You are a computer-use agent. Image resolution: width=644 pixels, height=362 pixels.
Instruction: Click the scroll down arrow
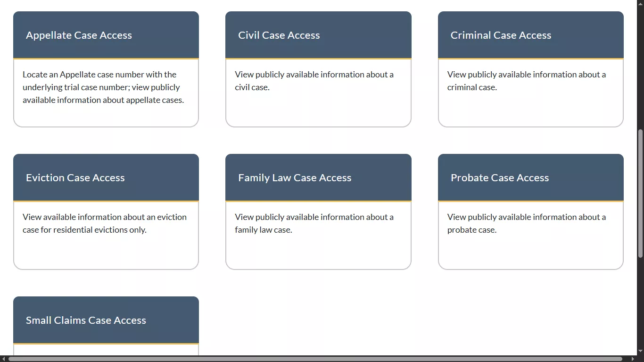coord(640,352)
